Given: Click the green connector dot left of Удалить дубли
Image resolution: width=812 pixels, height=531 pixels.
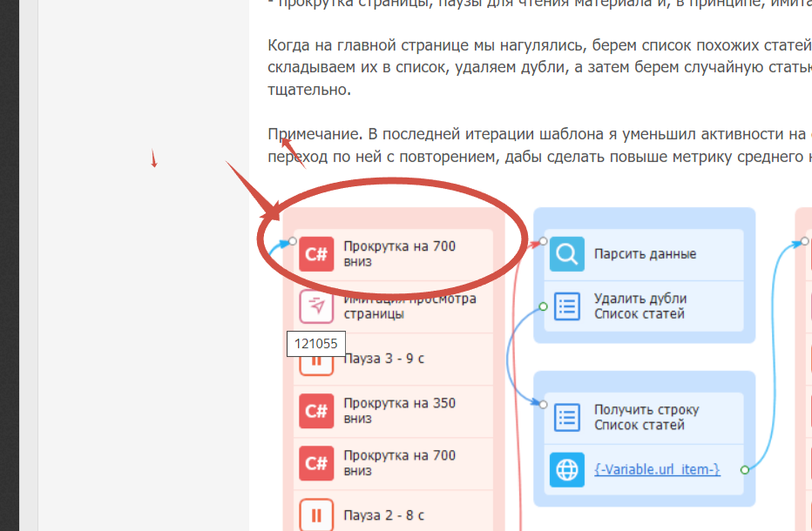Looking at the screenshot, I should point(543,307).
